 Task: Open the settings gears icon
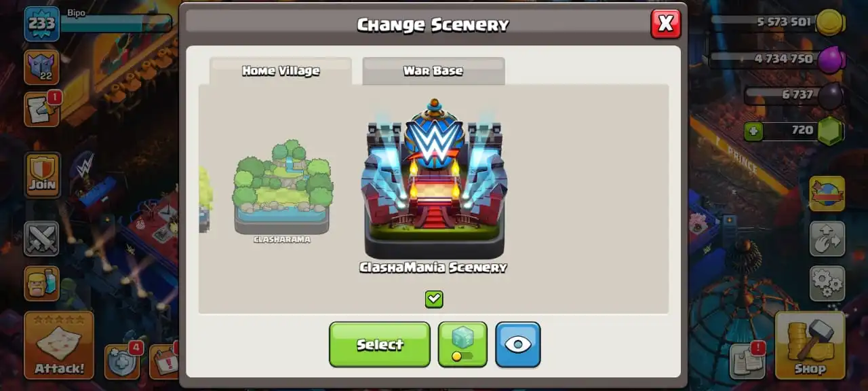tap(827, 283)
